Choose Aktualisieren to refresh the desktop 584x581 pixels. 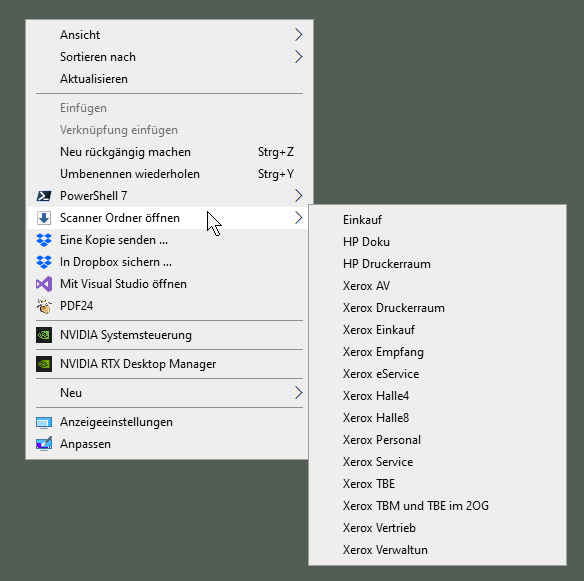[169, 79]
